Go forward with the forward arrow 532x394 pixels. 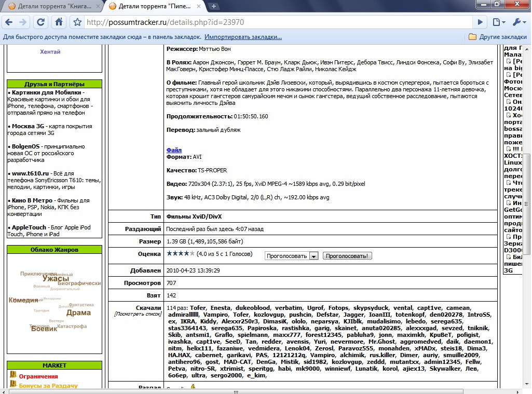click(23, 22)
